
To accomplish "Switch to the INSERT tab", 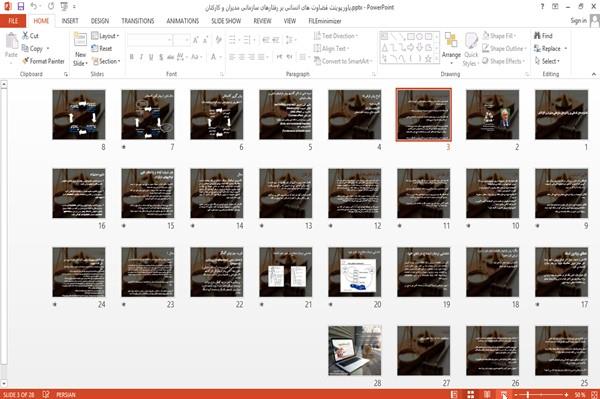I will pos(70,21).
